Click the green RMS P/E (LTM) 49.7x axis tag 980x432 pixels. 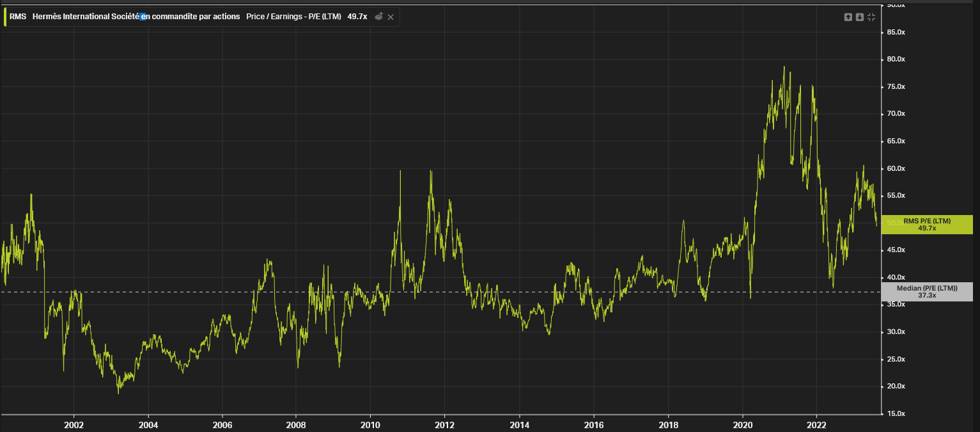pos(927,225)
